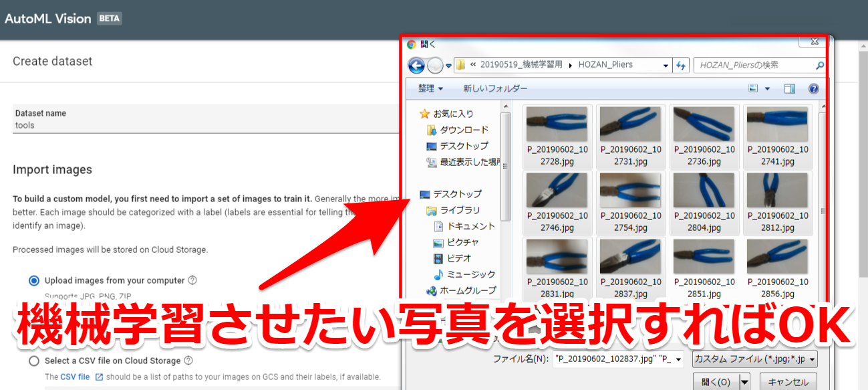This screenshot has width=868, height=390.
Task: Click the search magnifier icon
Action: pos(820,64)
